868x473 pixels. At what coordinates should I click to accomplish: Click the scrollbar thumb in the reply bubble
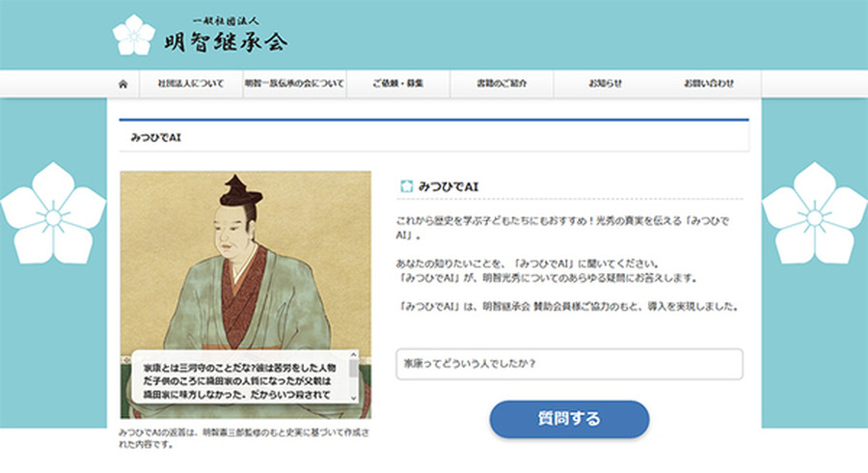pos(353,369)
